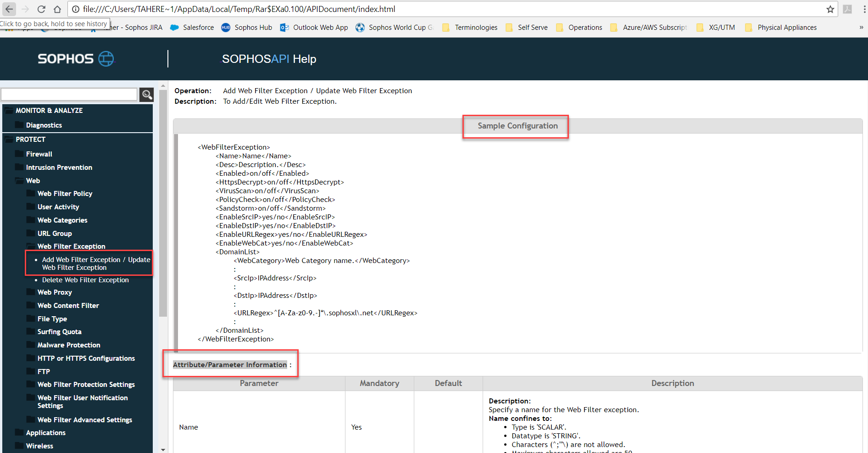Image resolution: width=868 pixels, height=453 pixels.
Task: Expand the Wireless folder
Action: tap(39, 446)
